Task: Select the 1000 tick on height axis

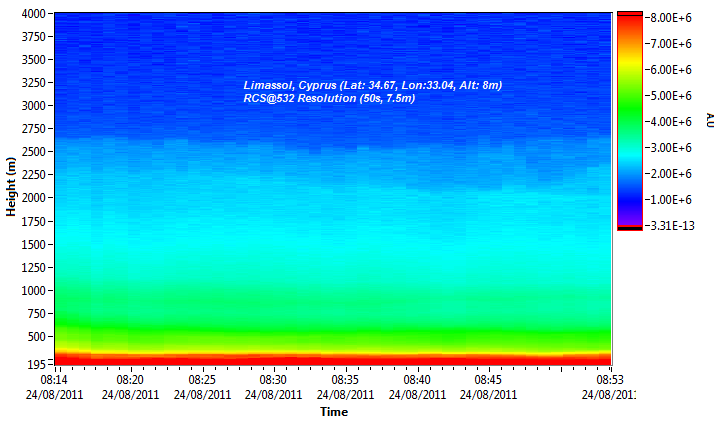Action: 32,290
